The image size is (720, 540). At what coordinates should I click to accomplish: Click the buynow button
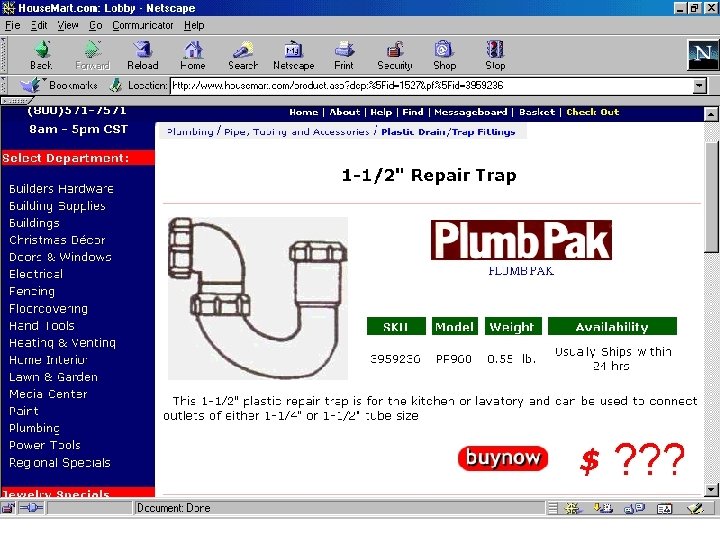point(503,458)
